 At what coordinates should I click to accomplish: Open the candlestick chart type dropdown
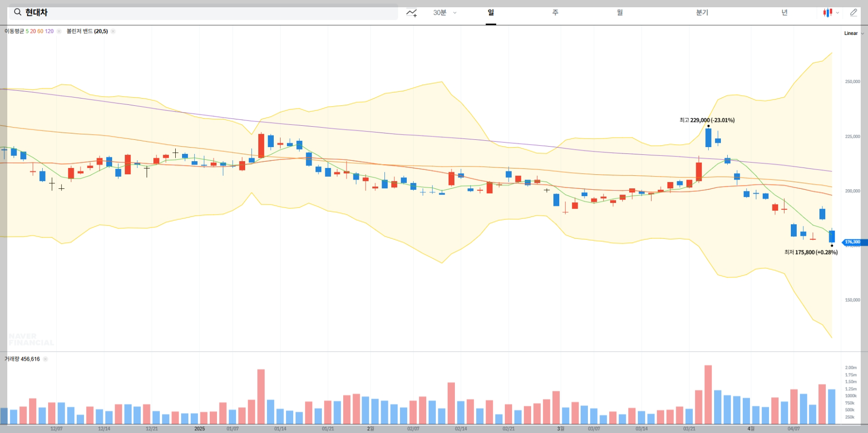pyautogui.click(x=831, y=13)
